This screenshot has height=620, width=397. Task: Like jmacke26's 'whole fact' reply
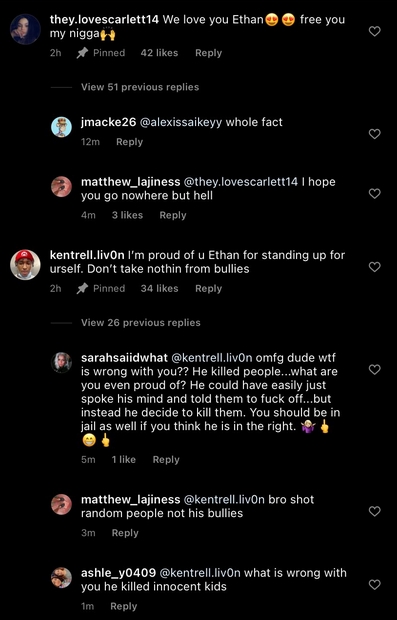click(374, 134)
